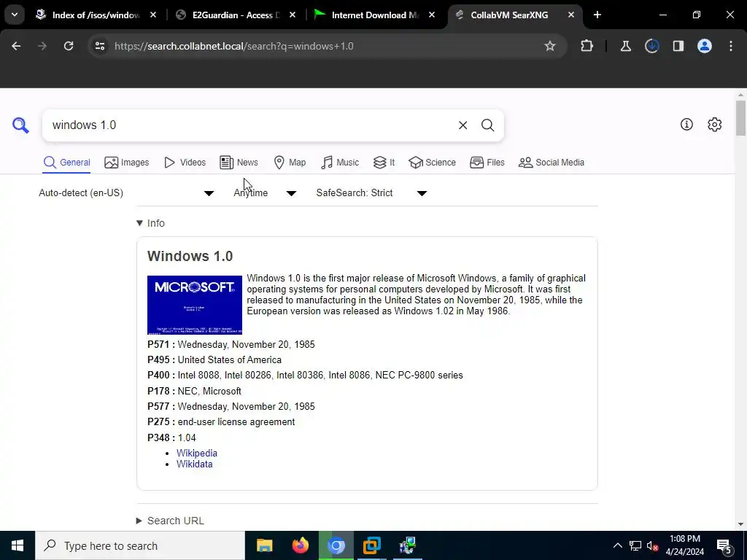Open the tab search dropdown

15,15
